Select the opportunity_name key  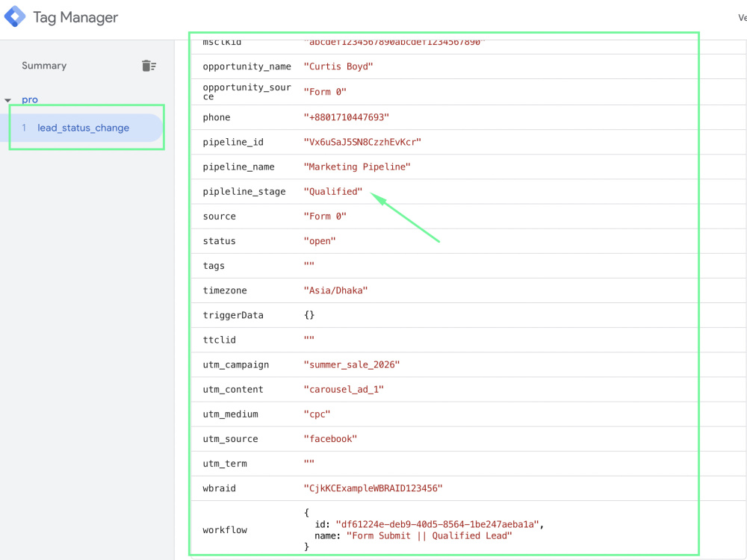(x=247, y=66)
